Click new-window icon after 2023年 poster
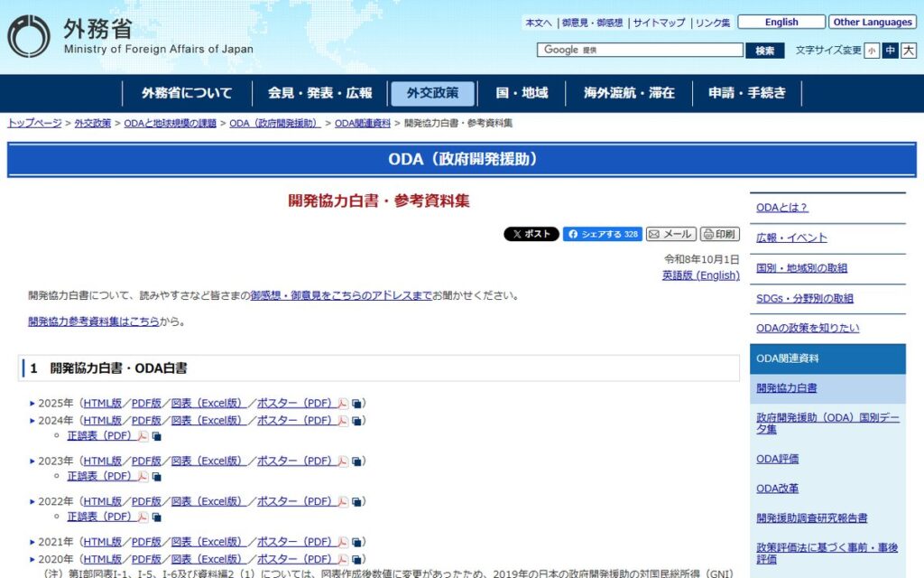Image resolution: width=924 pixels, height=578 pixels. (x=356, y=461)
